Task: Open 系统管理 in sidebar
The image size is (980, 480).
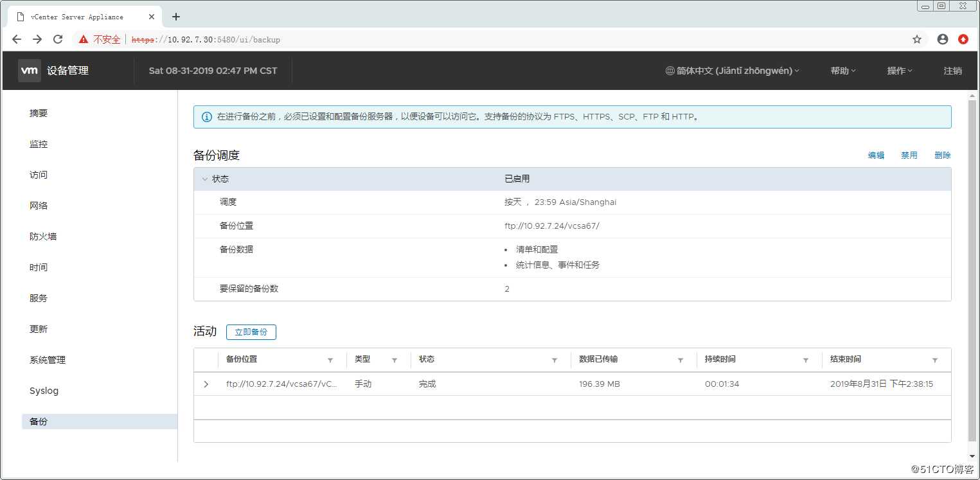Action: coord(48,360)
